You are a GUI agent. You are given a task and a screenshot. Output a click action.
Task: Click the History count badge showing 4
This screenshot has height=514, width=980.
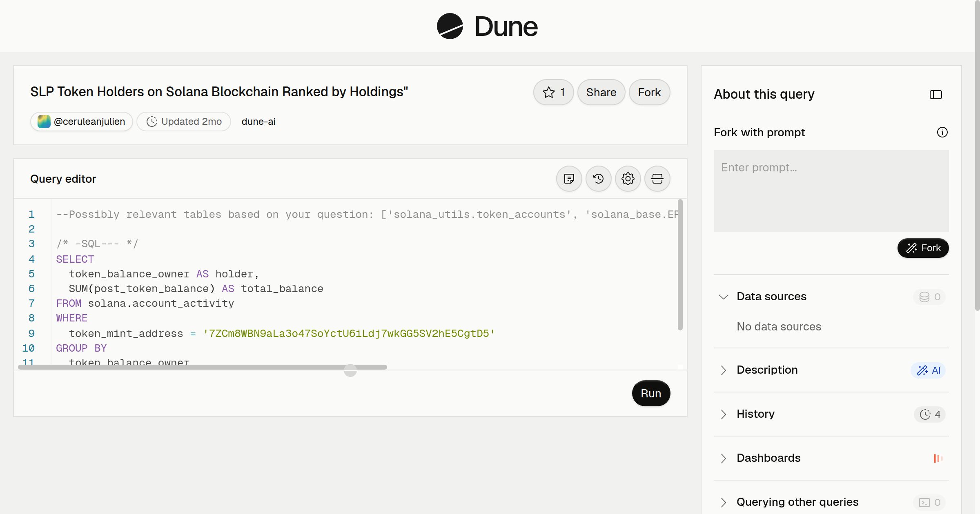point(930,414)
